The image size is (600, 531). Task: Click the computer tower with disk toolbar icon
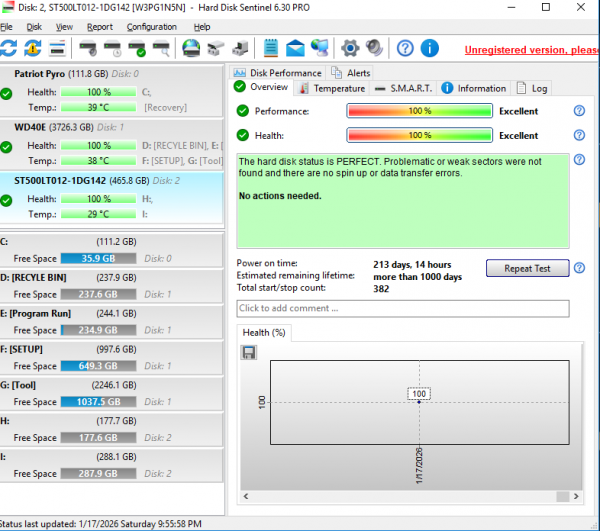(x=240, y=49)
